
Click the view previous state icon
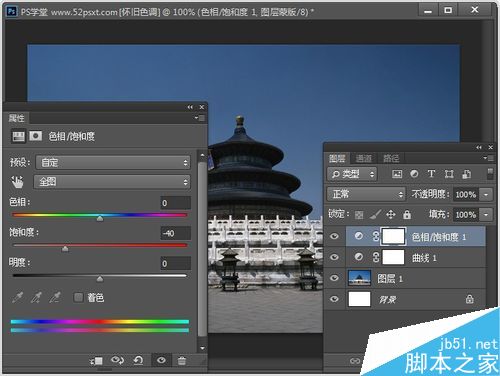[117, 360]
